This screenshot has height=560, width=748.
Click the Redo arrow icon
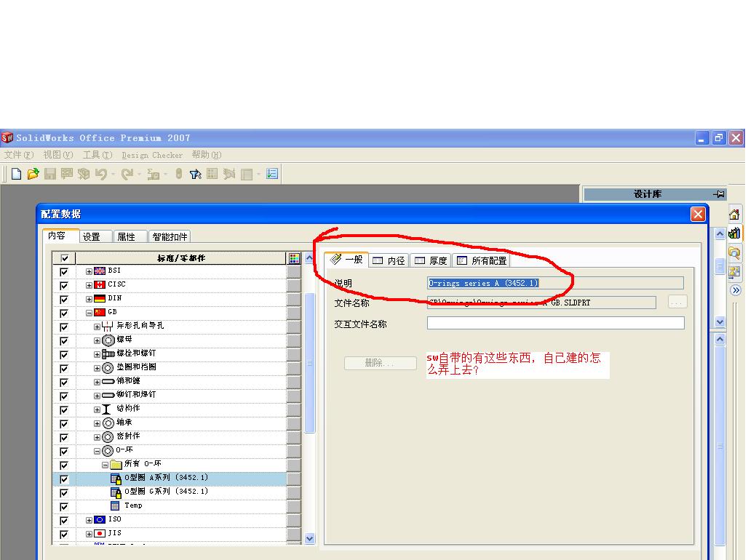coord(127,174)
